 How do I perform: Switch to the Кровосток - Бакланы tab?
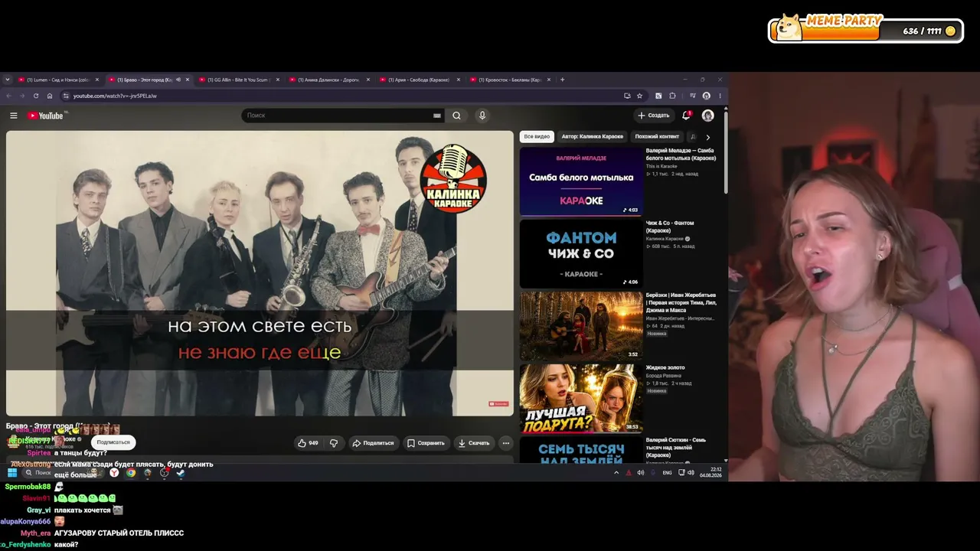[x=509, y=80]
